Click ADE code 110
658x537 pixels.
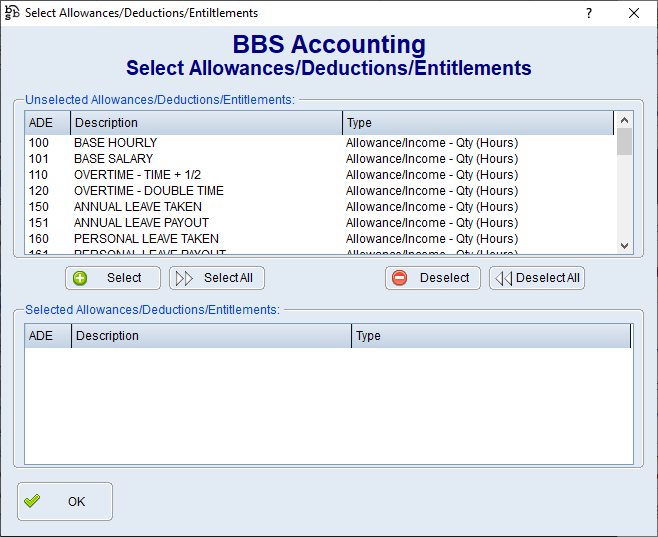tap(38, 175)
